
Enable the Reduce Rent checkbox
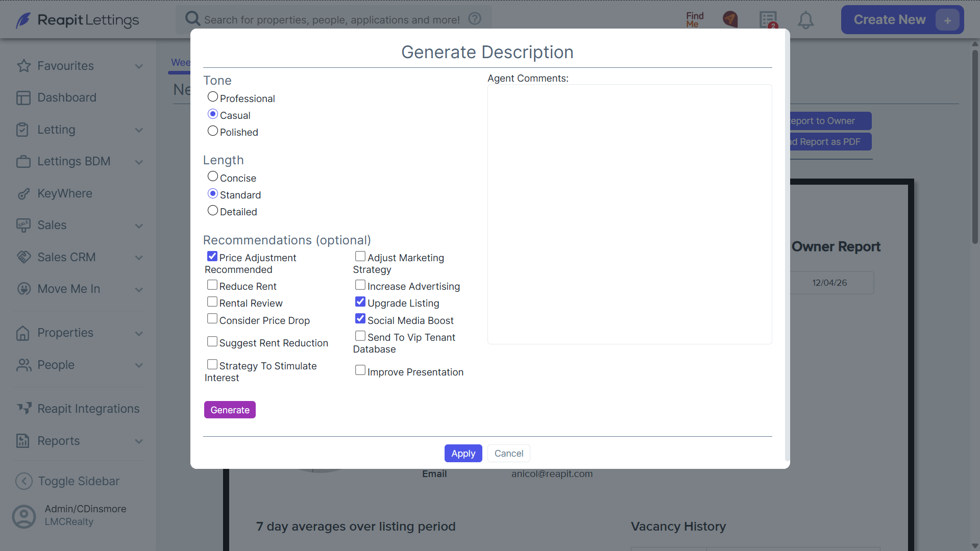click(x=212, y=285)
